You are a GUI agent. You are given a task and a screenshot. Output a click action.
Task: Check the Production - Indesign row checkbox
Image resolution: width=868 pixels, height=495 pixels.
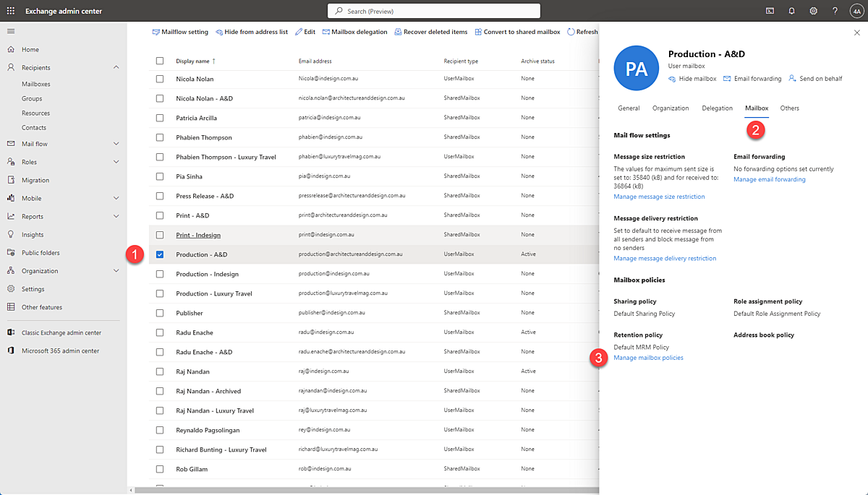[160, 274]
